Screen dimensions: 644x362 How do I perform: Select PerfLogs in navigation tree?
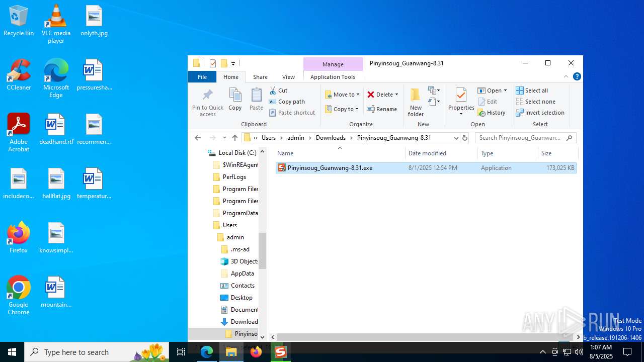234,177
